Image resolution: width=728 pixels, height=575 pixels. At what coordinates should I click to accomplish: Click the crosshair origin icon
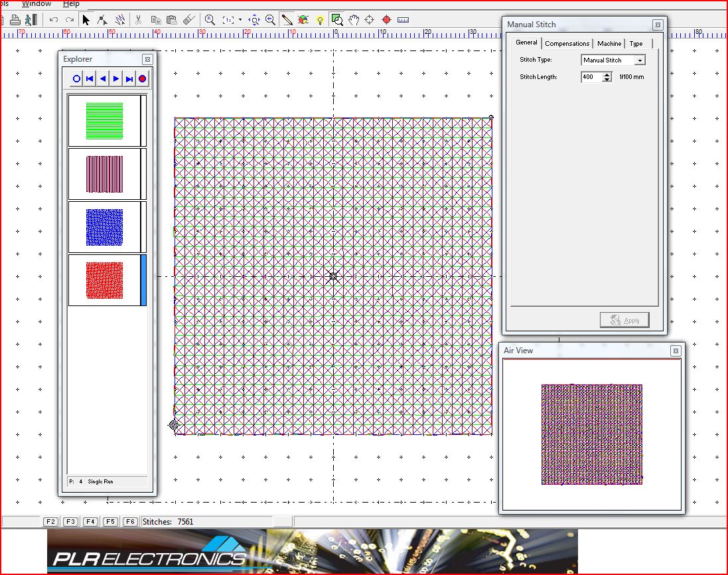370,20
